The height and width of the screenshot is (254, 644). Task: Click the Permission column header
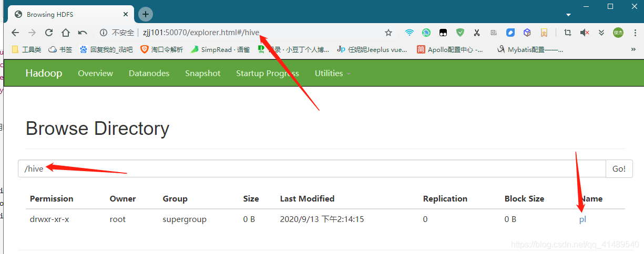(x=52, y=199)
